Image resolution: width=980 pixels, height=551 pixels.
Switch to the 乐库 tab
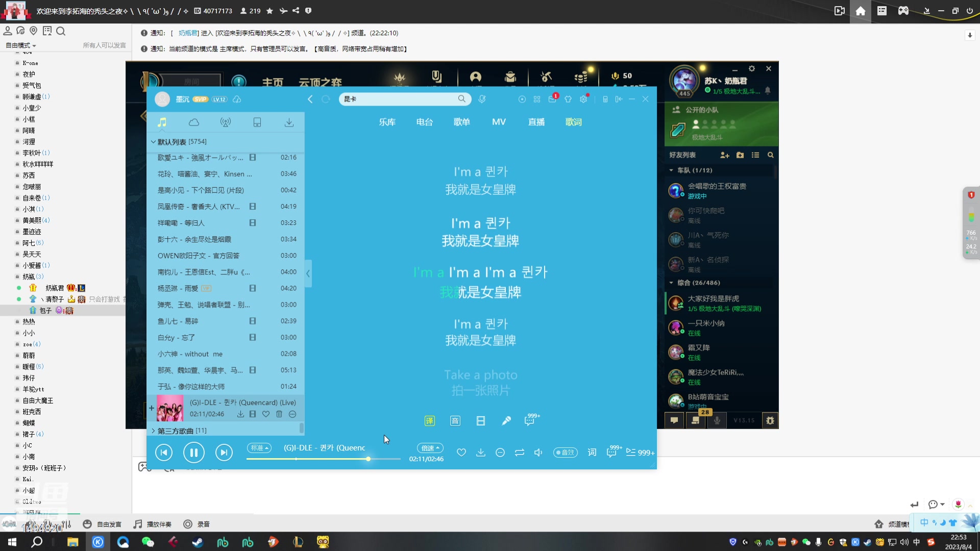387,122
